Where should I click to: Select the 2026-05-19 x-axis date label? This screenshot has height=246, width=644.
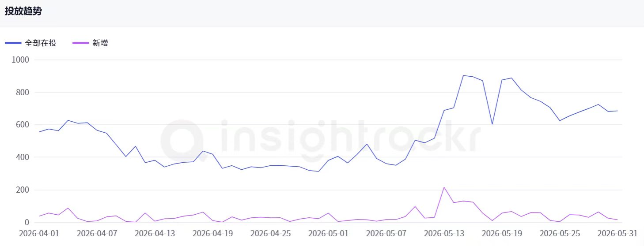tap(502, 233)
